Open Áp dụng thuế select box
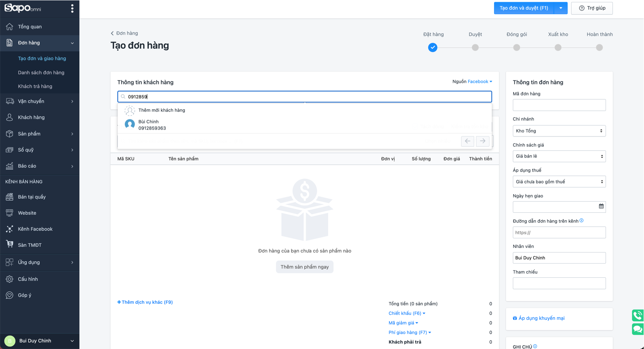644x349 pixels. click(x=559, y=182)
